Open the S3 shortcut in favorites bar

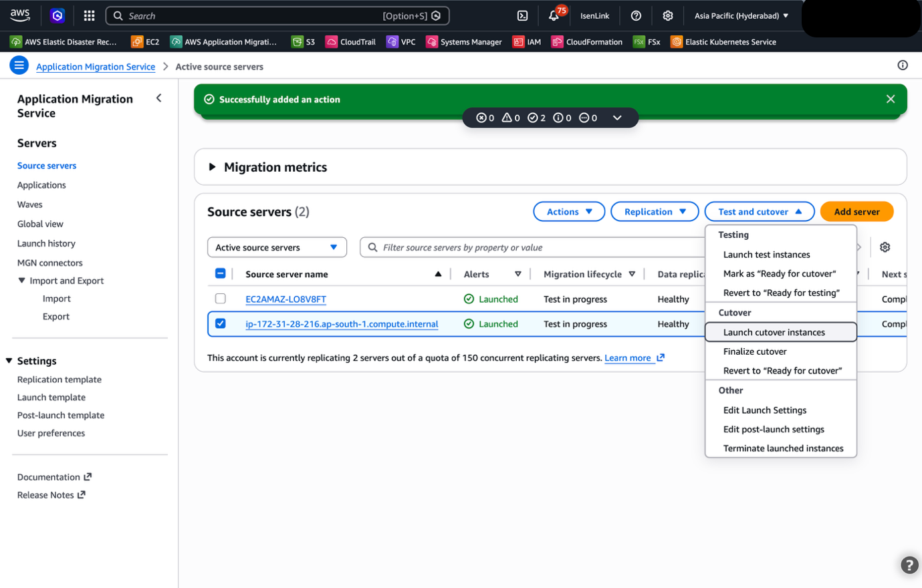click(x=304, y=41)
